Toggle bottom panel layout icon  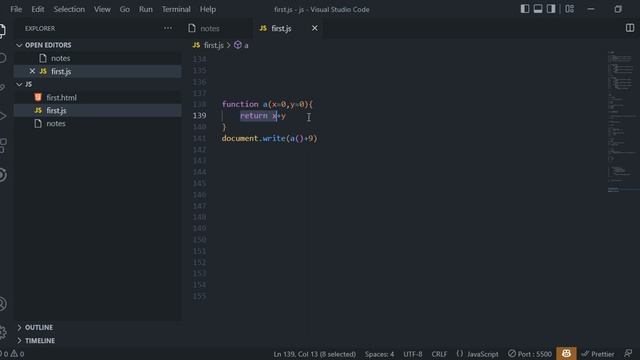coord(538,9)
